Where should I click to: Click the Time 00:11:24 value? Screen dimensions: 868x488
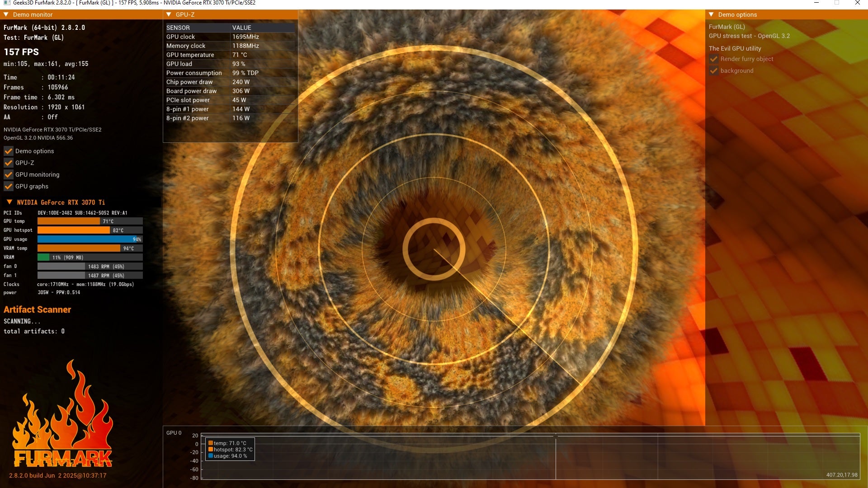coord(61,77)
